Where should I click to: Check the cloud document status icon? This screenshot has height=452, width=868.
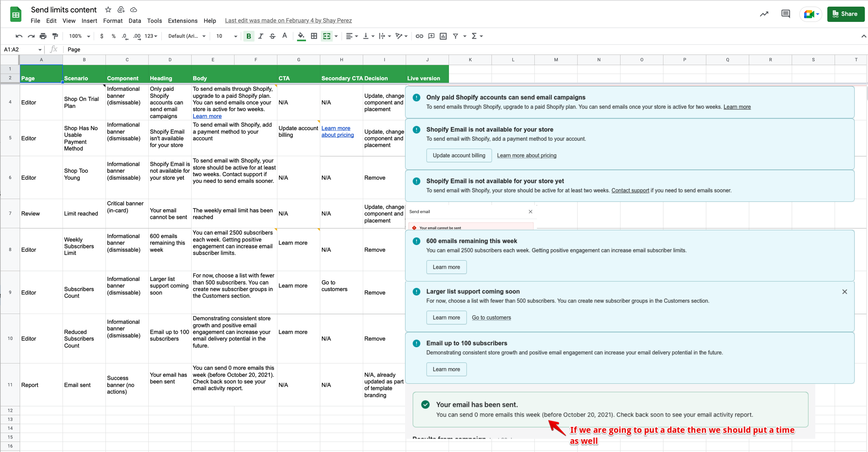(133, 10)
